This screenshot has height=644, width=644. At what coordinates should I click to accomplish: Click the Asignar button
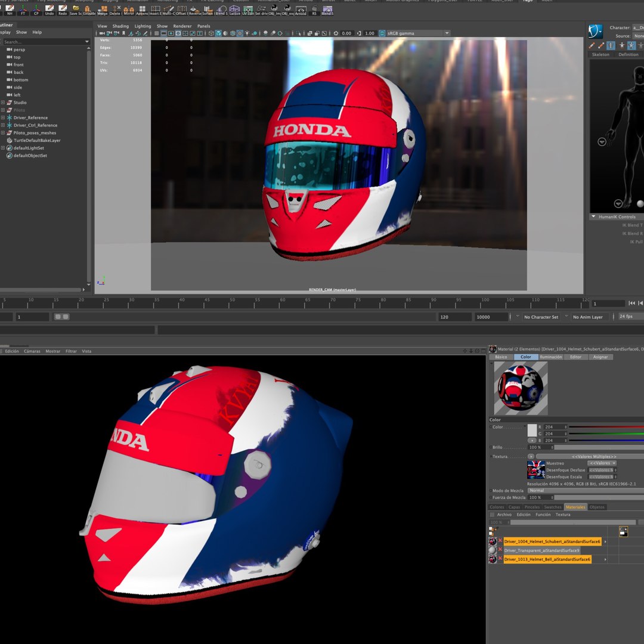coord(600,357)
